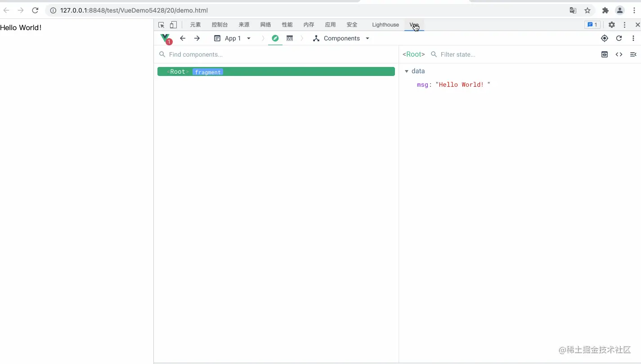Click the <Root> label in state panel
This screenshot has width=641, height=364.
click(x=414, y=54)
